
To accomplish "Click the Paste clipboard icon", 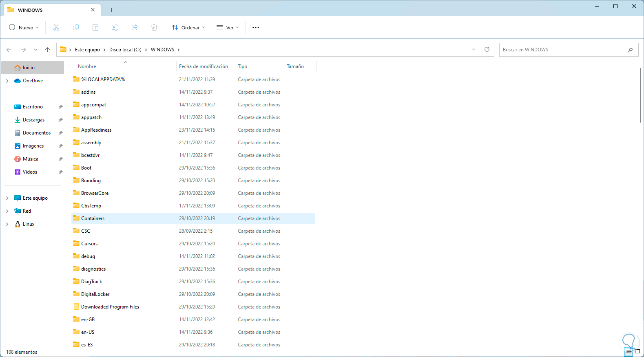I will [95, 27].
